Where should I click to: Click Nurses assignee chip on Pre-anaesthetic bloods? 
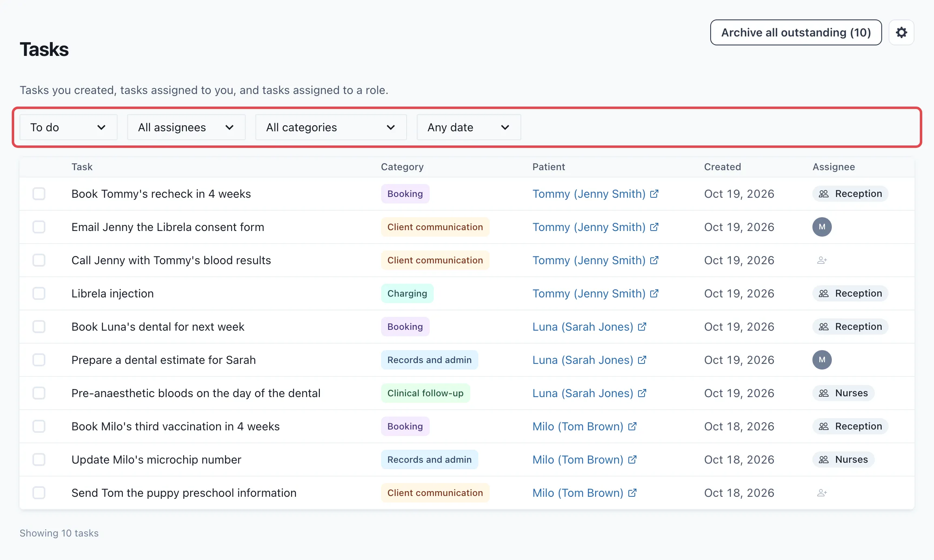(x=843, y=393)
